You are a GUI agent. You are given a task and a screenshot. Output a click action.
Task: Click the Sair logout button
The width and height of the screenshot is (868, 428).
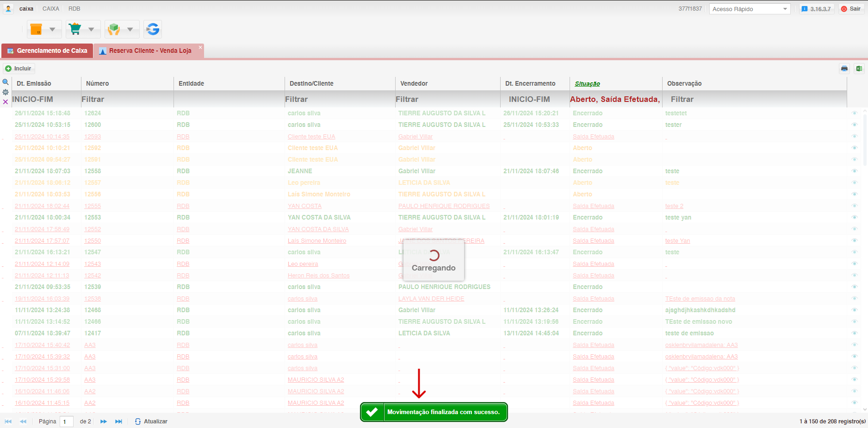851,9
